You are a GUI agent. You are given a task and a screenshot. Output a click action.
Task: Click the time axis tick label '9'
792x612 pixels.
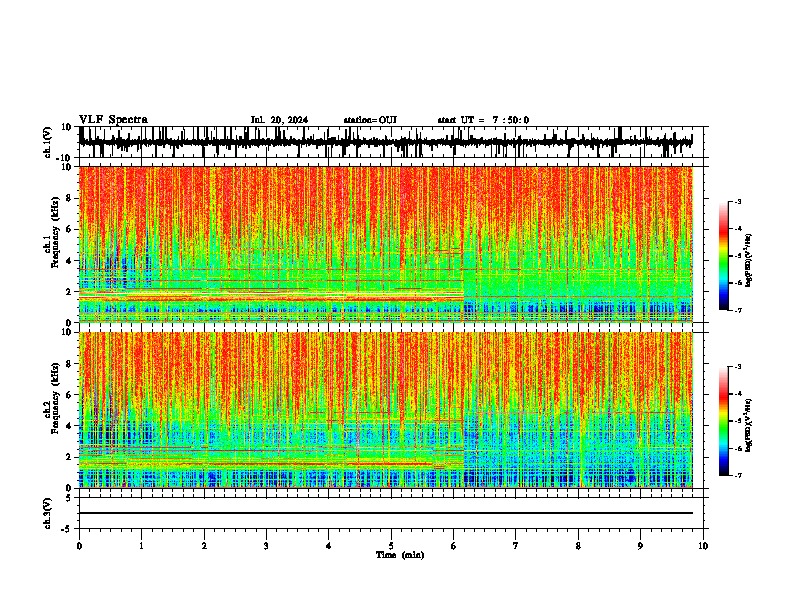click(x=640, y=546)
